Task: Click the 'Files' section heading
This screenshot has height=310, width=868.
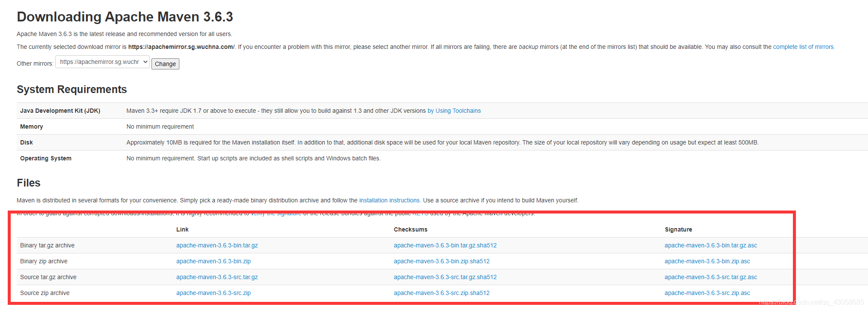Action: coord(29,183)
